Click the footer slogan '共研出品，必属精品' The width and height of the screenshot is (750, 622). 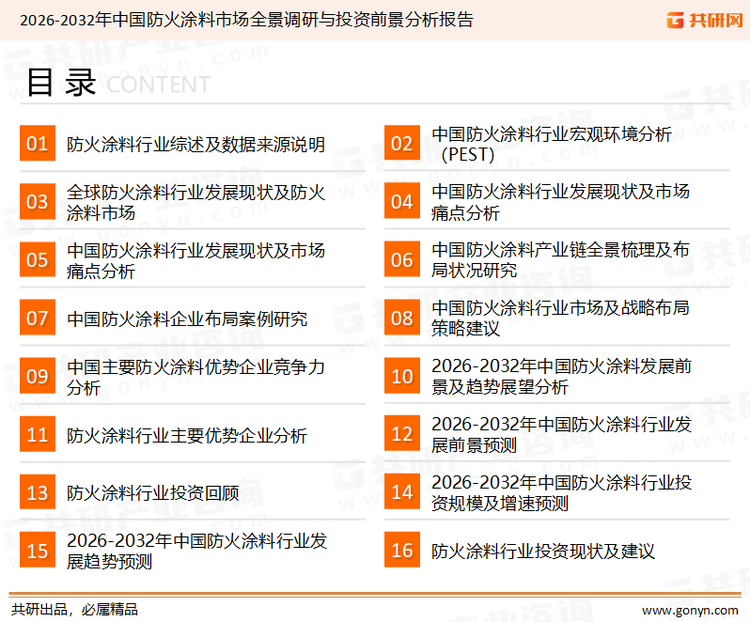(75, 610)
